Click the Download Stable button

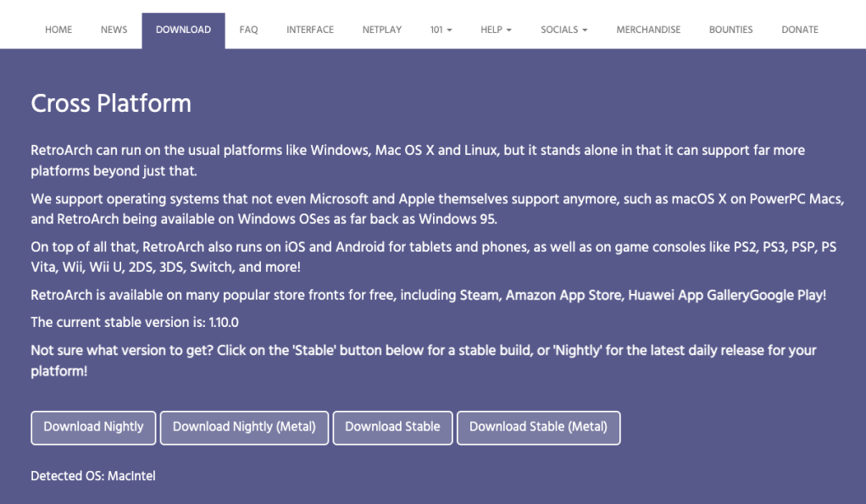(392, 428)
